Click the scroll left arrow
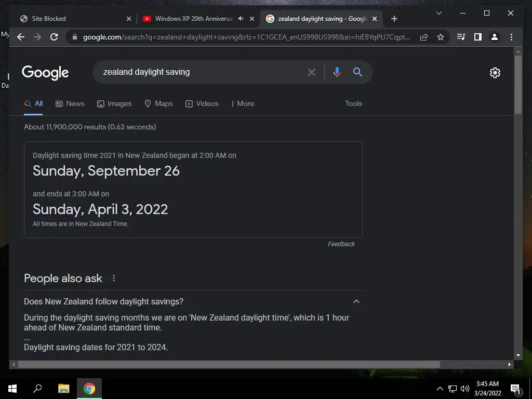Screen dimensions: 532x399 click(13, 364)
